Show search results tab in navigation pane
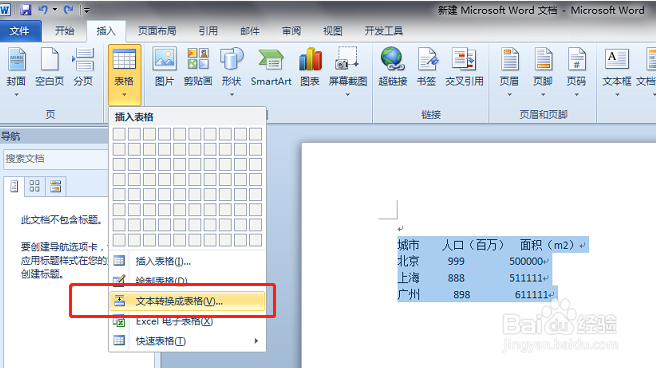The image size is (656, 368). pyautogui.click(x=55, y=186)
